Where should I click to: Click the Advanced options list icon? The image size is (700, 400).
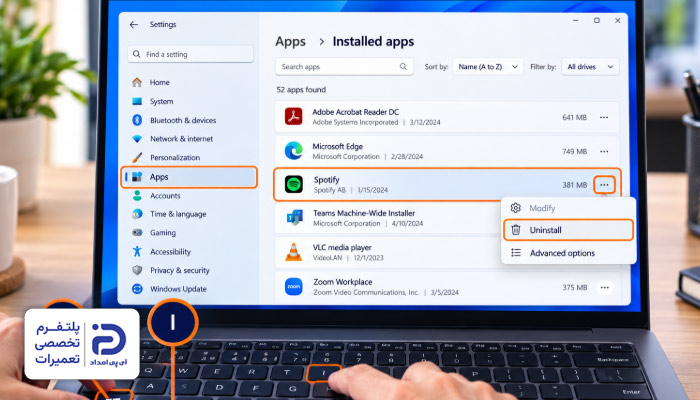tap(516, 253)
